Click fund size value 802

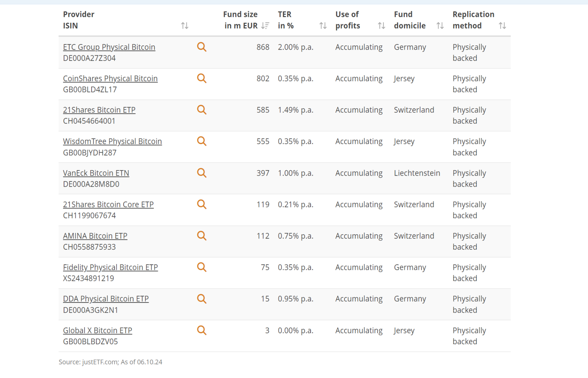[263, 78]
